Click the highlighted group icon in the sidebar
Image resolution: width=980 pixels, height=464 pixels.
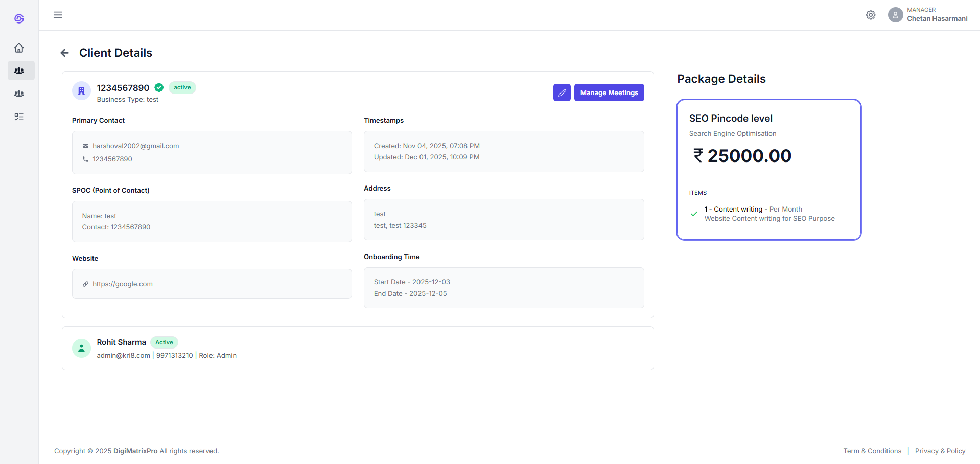click(20, 71)
